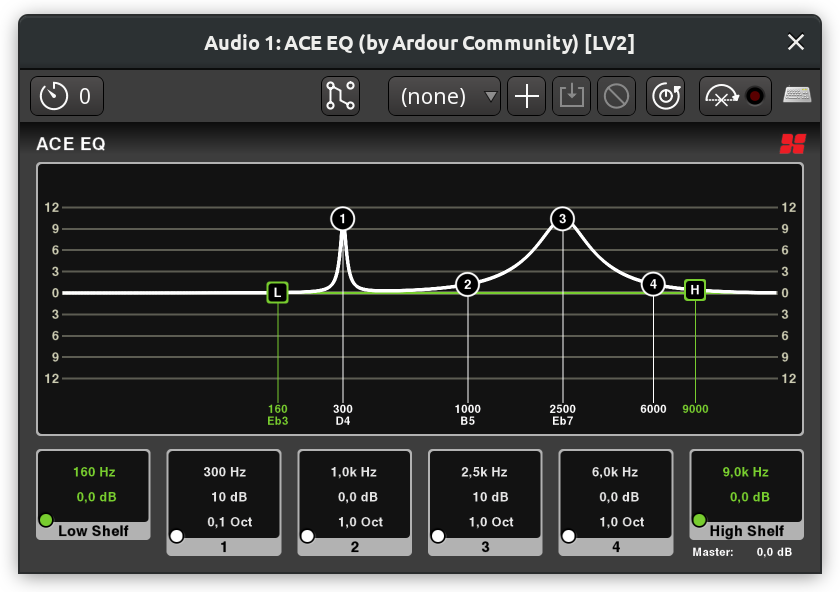Click the 6,0k Hz band 4 frequency
The width and height of the screenshot is (840, 592).
pos(616,472)
